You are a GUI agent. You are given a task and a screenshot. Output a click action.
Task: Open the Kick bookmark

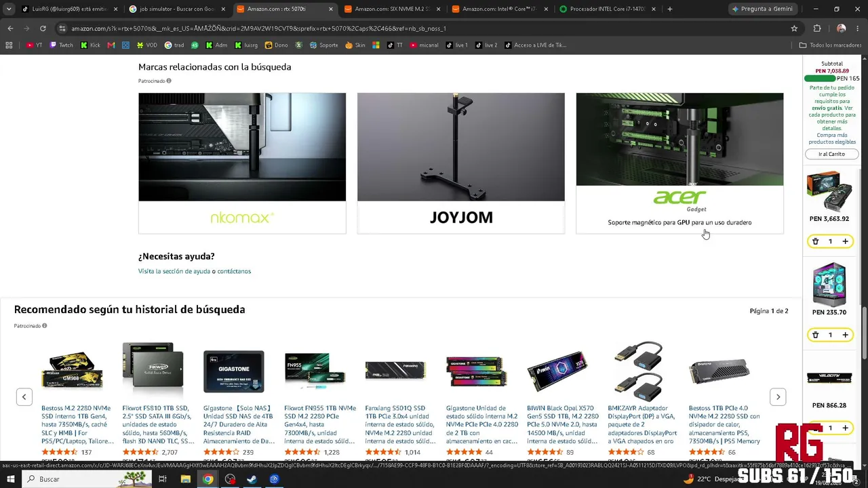90,45
